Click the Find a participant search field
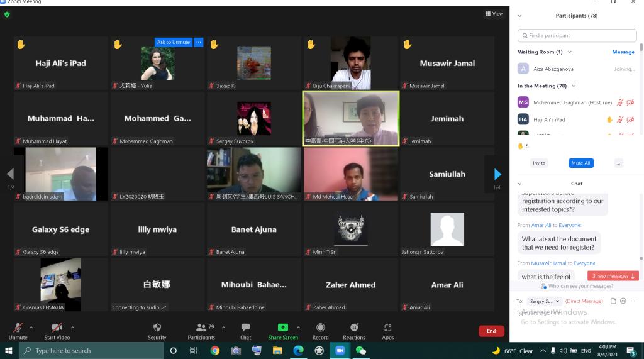Image resolution: width=644 pixels, height=359 pixels. tap(577, 36)
